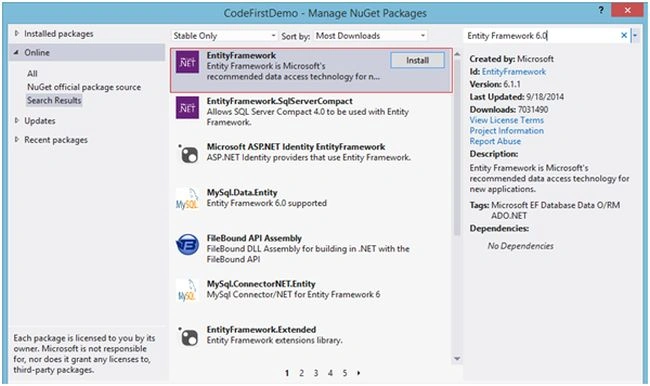Expand the Installed packages node
Screen dimensions: 650x386
(17, 34)
